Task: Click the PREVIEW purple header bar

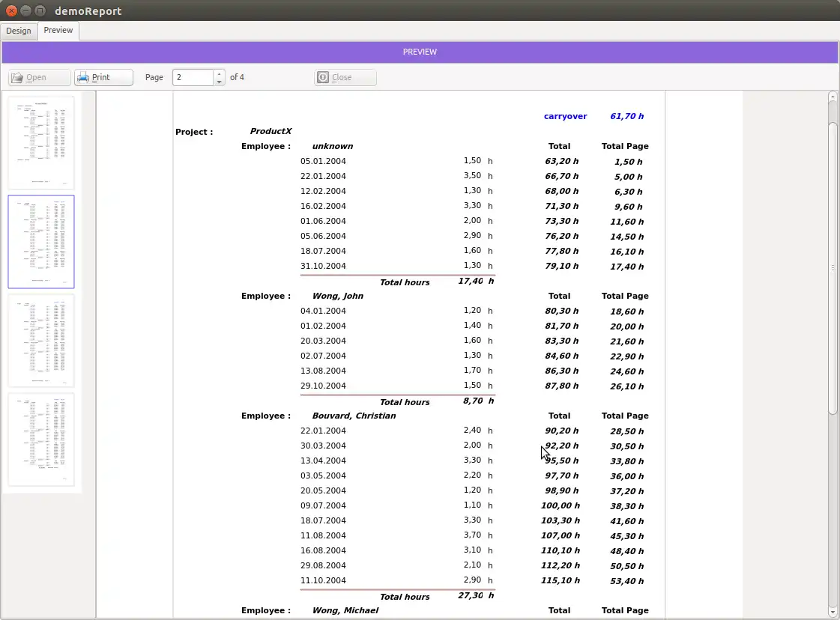Action: 420,52
